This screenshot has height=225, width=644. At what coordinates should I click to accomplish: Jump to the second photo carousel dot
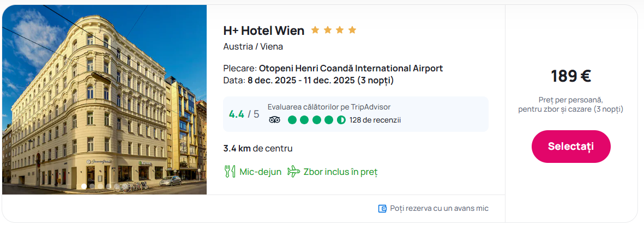(92, 186)
